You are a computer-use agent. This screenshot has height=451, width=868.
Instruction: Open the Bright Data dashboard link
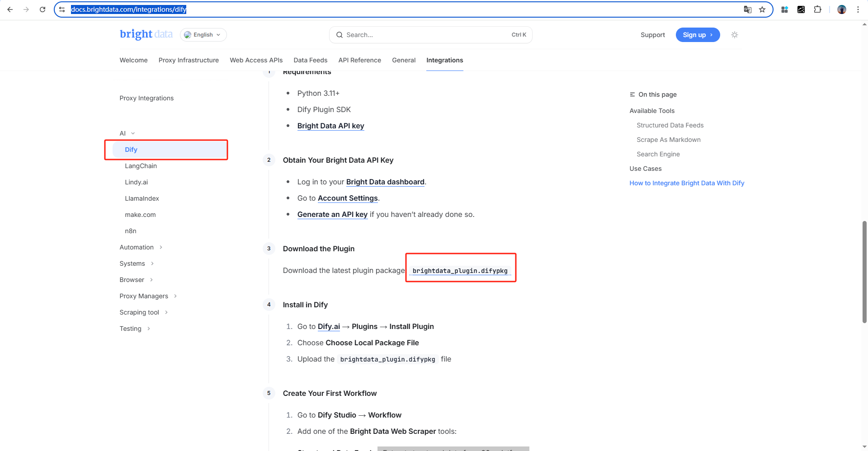[385, 182]
